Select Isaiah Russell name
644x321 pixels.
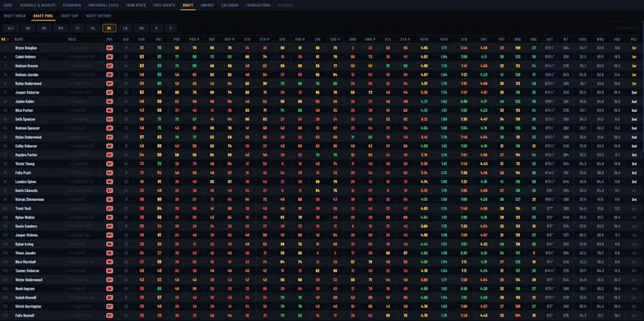click(x=25, y=298)
